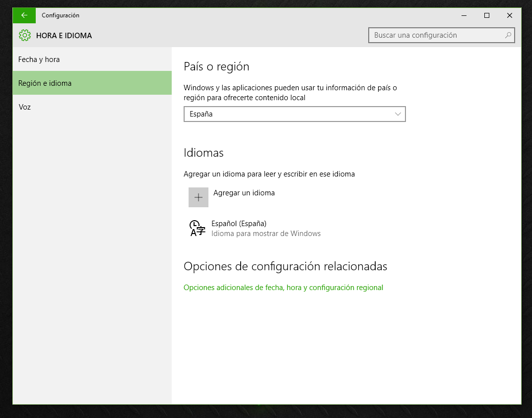The image size is (532, 418).
Task: Expand the España country dropdown
Action: (294, 114)
